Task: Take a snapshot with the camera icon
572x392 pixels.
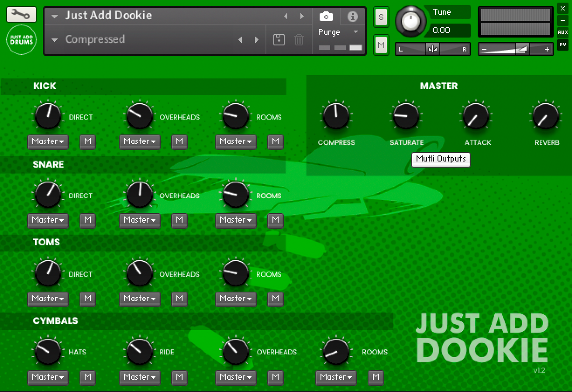Action: point(326,17)
